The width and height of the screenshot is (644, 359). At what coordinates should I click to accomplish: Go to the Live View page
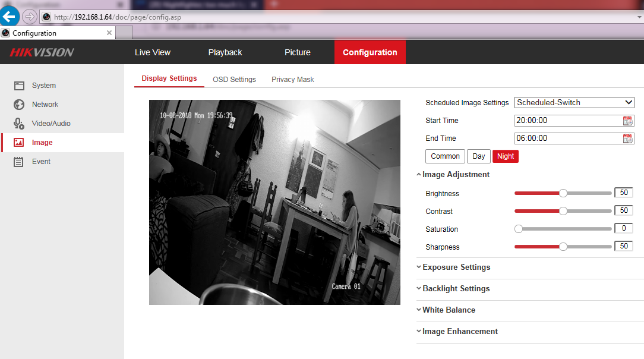[x=153, y=52]
